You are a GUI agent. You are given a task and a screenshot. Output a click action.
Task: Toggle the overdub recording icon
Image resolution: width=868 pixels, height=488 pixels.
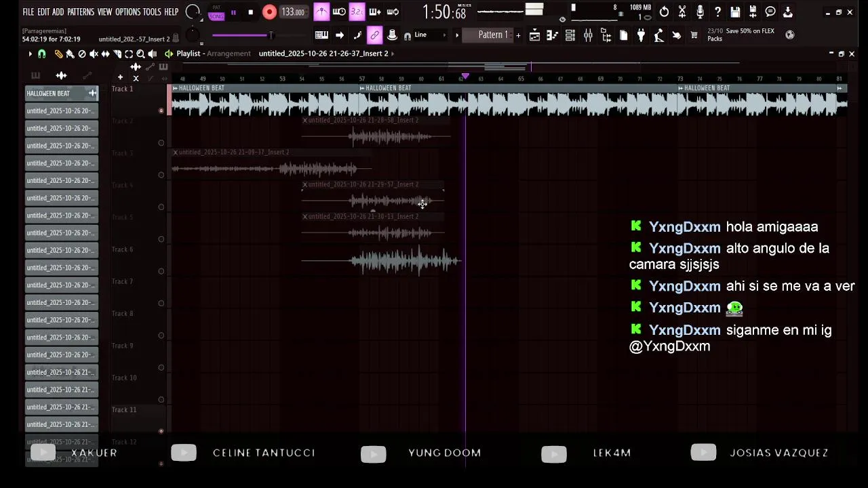point(374,12)
